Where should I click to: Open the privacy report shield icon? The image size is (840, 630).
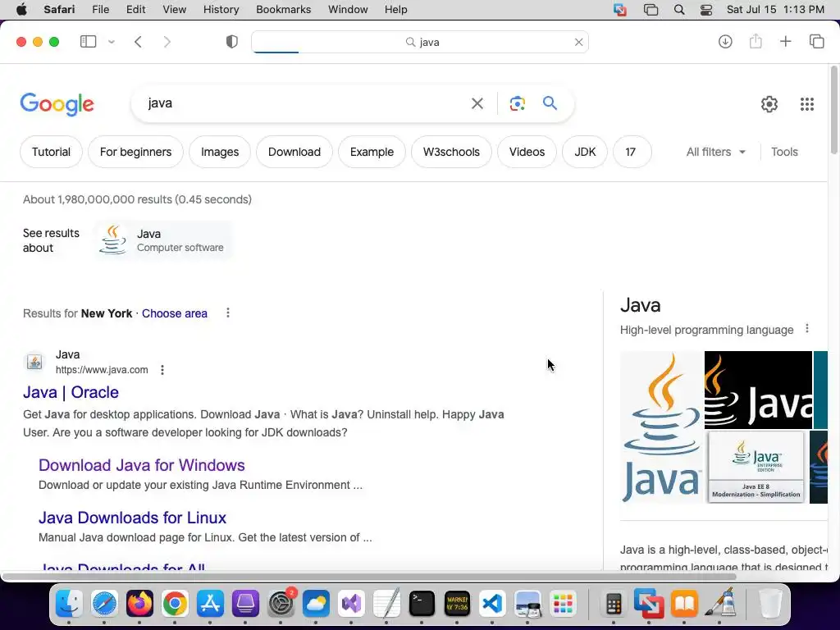coord(232,42)
